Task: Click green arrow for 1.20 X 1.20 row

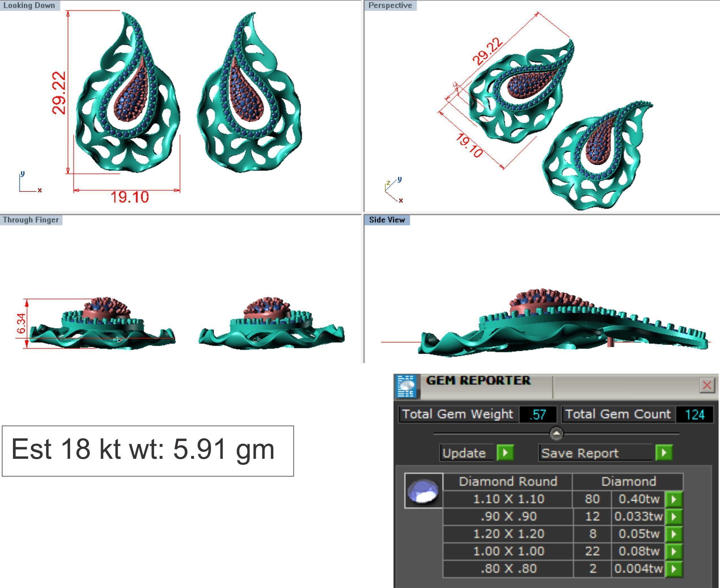Action: point(674,534)
